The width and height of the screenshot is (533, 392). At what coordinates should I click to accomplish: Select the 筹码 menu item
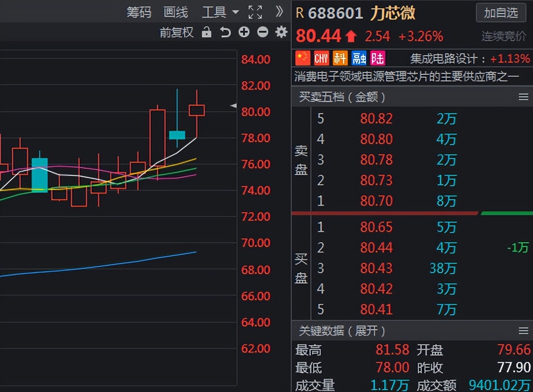pyautogui.click(x=138, y=13)
